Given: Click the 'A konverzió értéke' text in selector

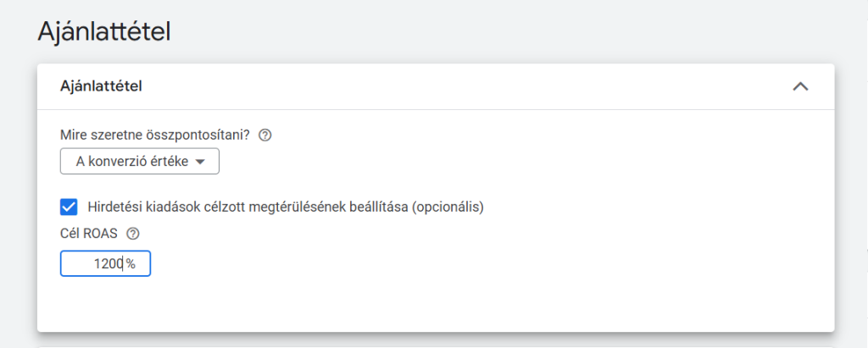Looking at the screenshot, I should coord(131,161).
